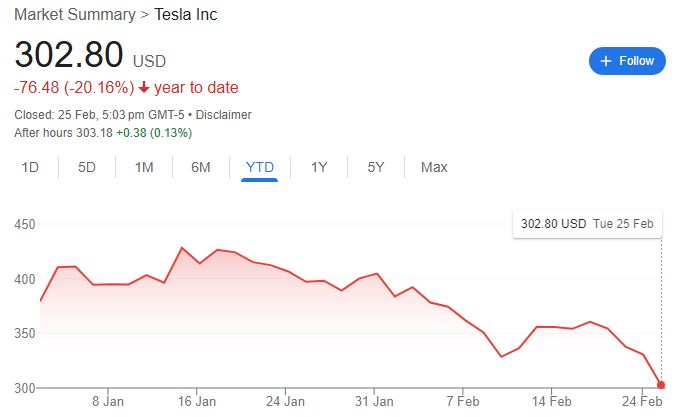Screen dimensions: 679x417
Task: Click the Follow button
Action: [627, 61]
